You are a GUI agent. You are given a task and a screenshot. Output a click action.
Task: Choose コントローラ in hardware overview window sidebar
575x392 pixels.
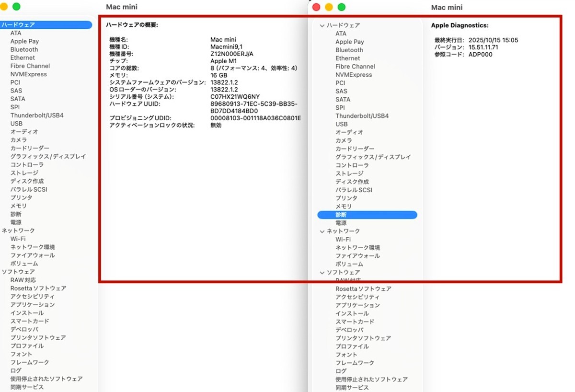pyautogui.click(x=27, y=165)
